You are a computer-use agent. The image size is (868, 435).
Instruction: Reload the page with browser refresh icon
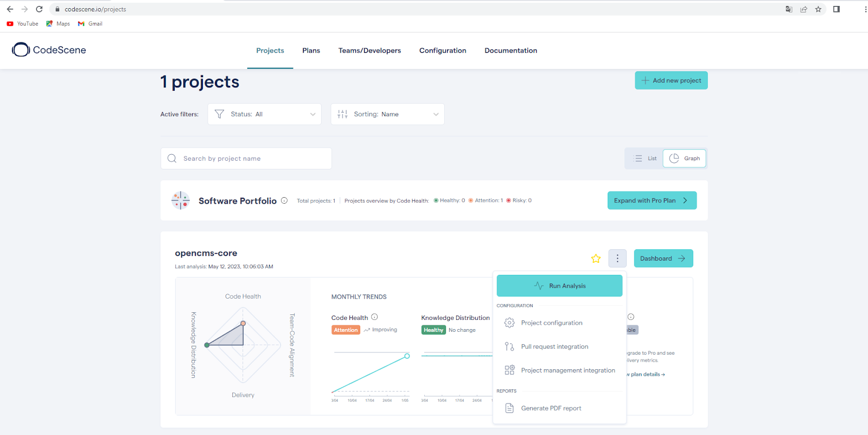(x=39, y=9)
